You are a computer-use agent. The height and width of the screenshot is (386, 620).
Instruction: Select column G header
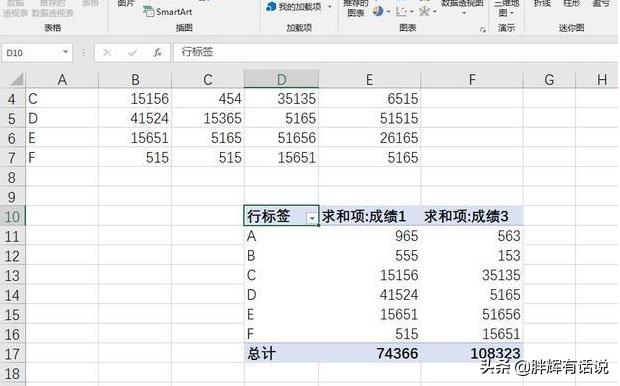click(x=549, y=79)
